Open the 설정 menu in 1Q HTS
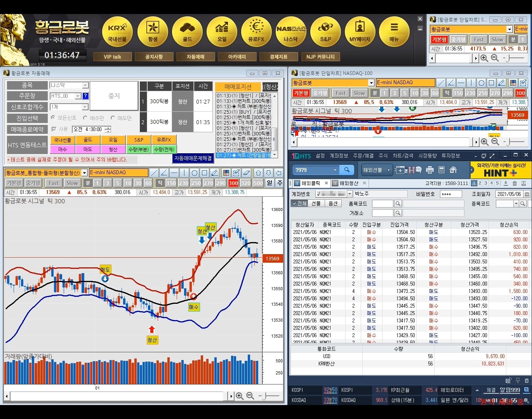This screenshot has width=532, height=419. click(x=320, y=156)
